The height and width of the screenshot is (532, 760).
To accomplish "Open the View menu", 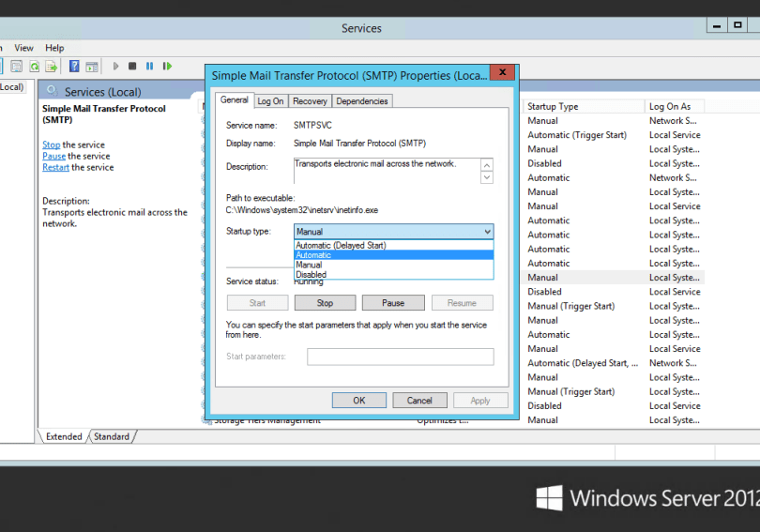I will [23, 48].
